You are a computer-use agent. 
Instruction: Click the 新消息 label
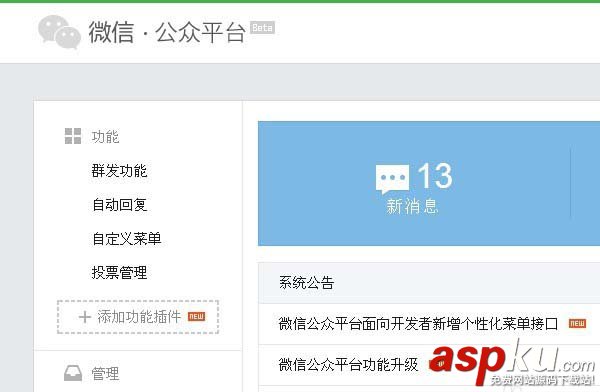click(412, 206)
